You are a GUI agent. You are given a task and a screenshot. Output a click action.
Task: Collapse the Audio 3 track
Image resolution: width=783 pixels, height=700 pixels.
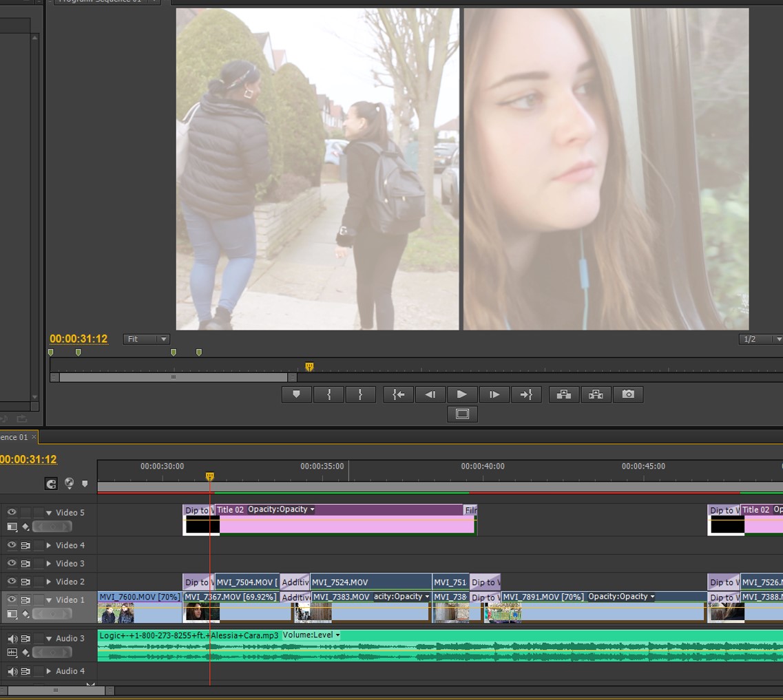[49, 638]
